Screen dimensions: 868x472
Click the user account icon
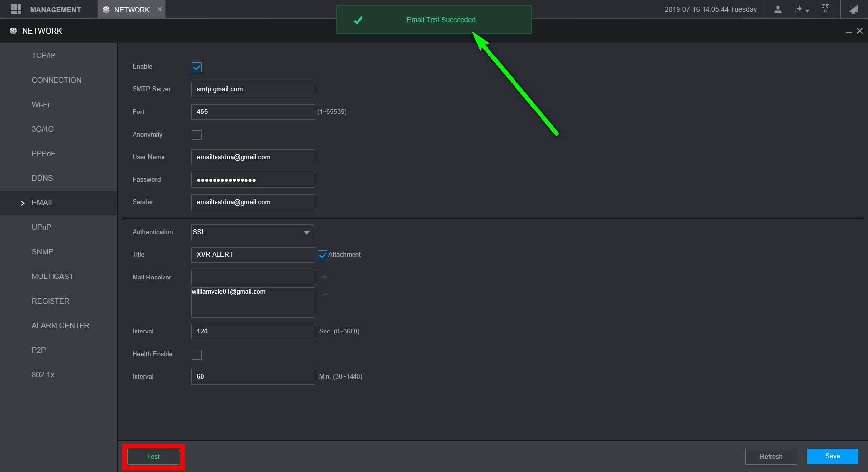point(778,9)
